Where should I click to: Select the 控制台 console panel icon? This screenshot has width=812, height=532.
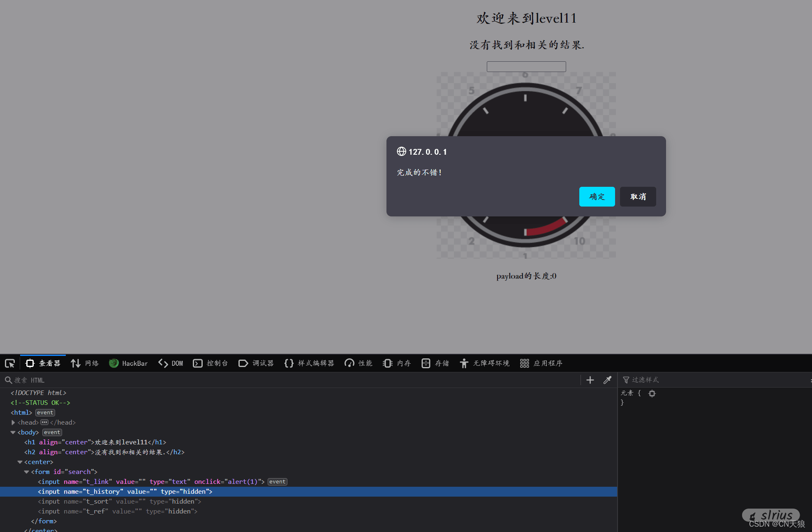[x=198, y=363]
